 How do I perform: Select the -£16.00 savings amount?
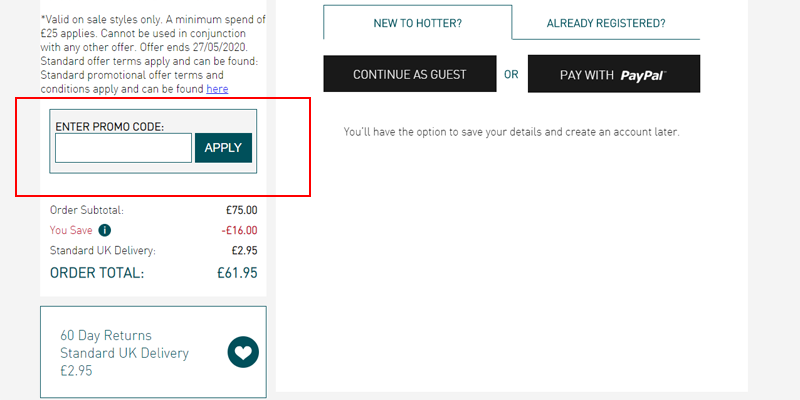[x=239, y=231]
